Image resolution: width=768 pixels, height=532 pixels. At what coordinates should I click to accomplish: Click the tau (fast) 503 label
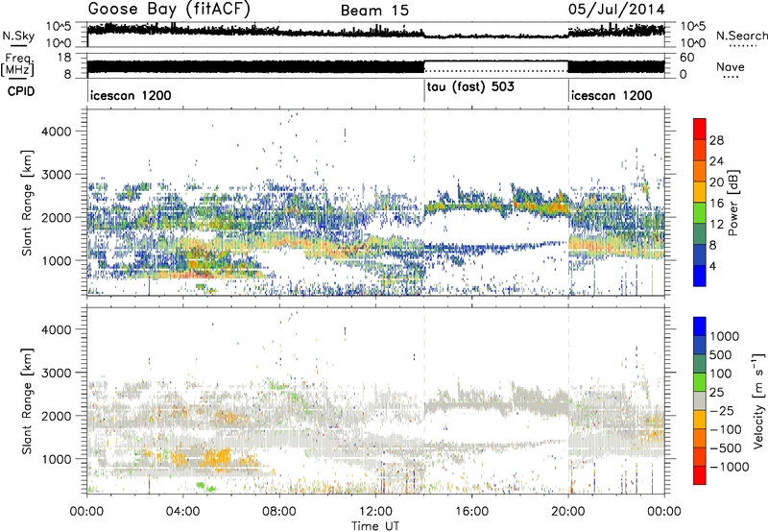tap(470, 87)
